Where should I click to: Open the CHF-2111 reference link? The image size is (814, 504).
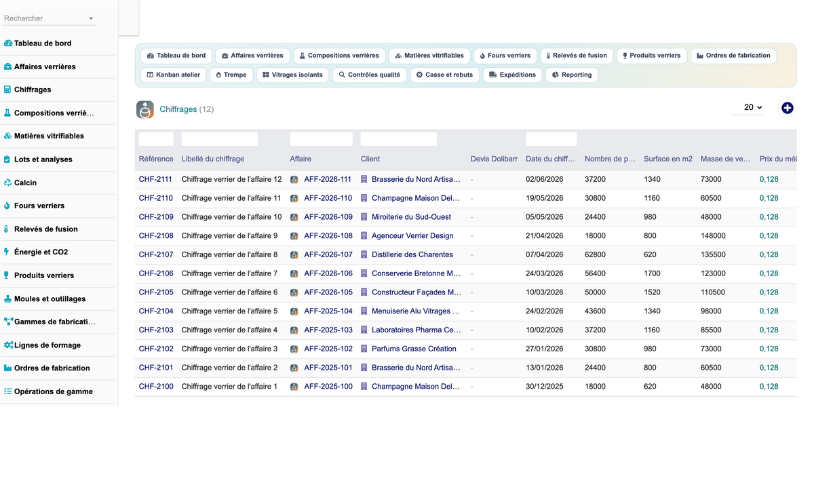(156, 180)
